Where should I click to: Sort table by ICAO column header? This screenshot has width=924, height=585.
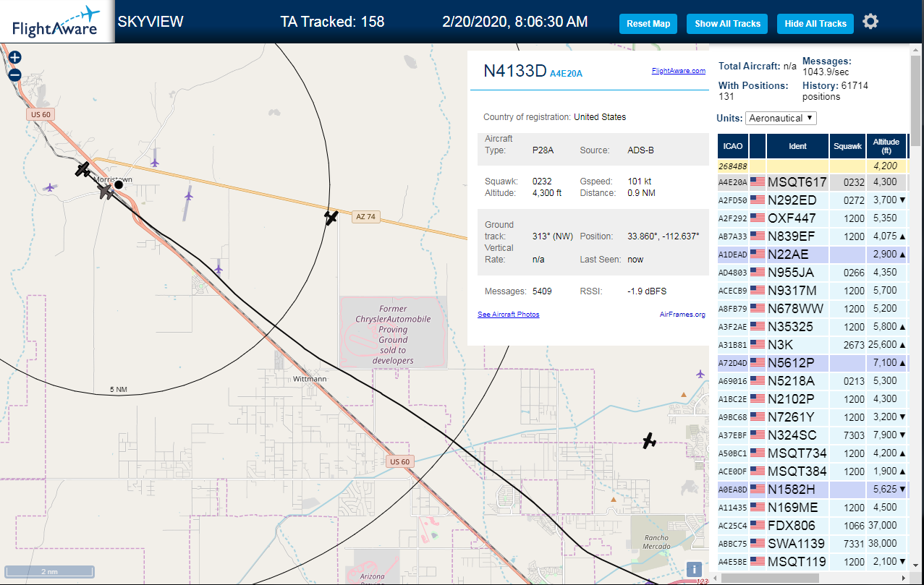click(733, 146)
